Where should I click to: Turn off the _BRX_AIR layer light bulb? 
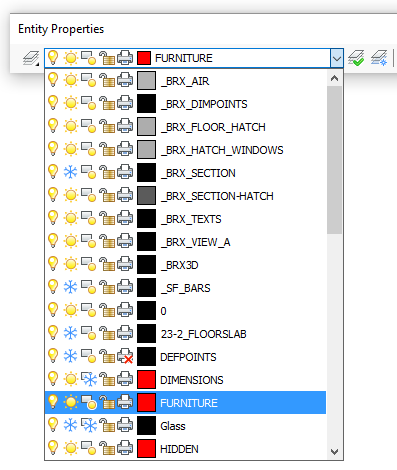[53, 81]
